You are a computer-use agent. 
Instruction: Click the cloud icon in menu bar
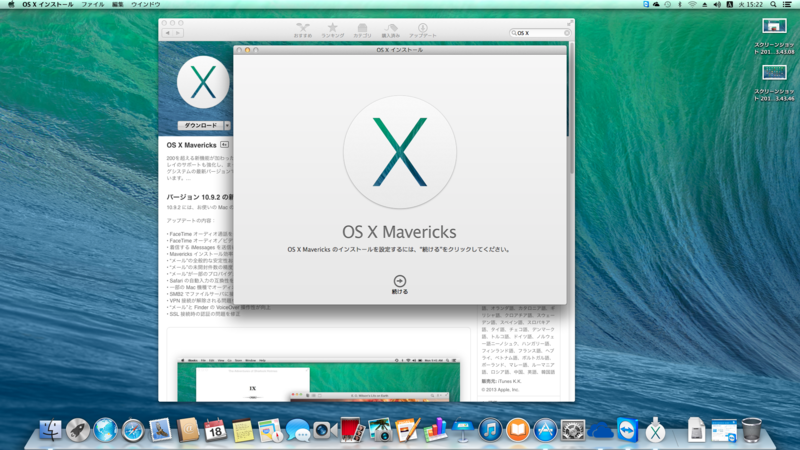coord(656,4)
